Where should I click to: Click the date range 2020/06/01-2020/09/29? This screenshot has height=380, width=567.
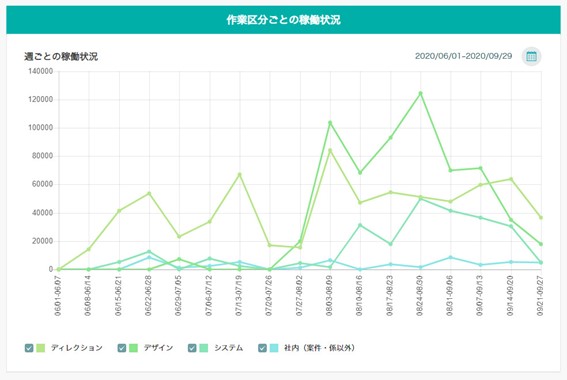pos(463,56)
